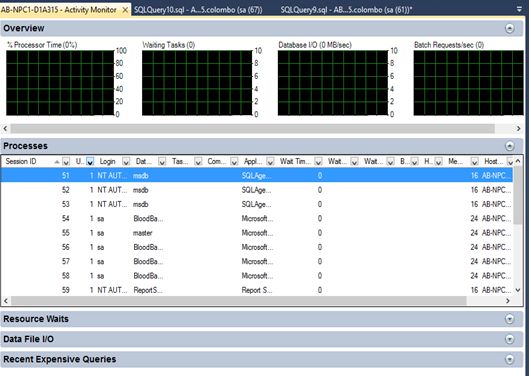The image size is (531, 376).
Task: Click Processes horizontal scrollbar left arrow
Action: tap(5, 300)
